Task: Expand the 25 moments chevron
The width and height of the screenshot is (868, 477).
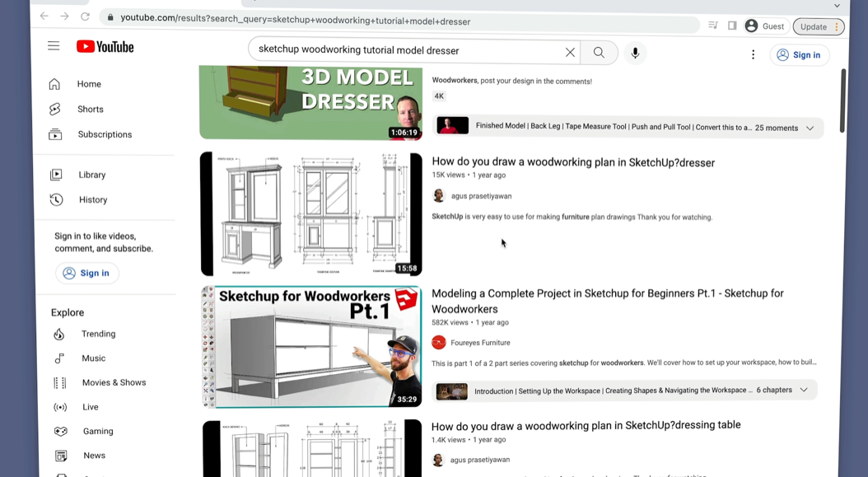Action: (x=810, y=128)
